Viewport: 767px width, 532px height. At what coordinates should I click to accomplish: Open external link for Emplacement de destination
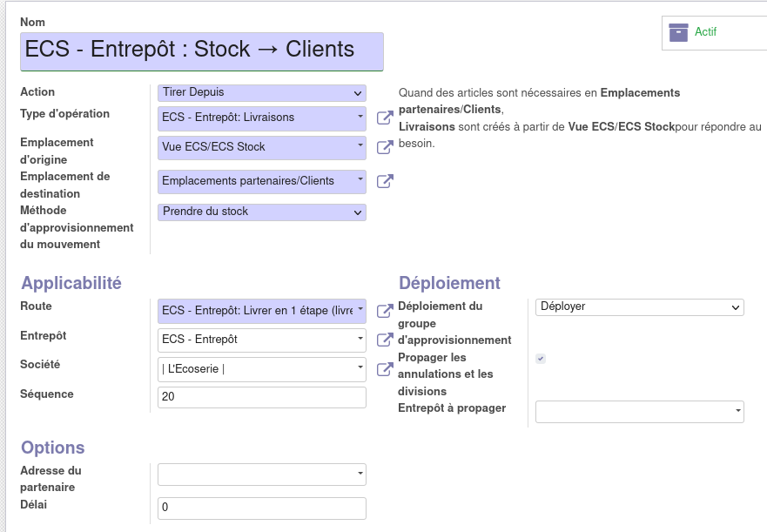click(384, 181)
